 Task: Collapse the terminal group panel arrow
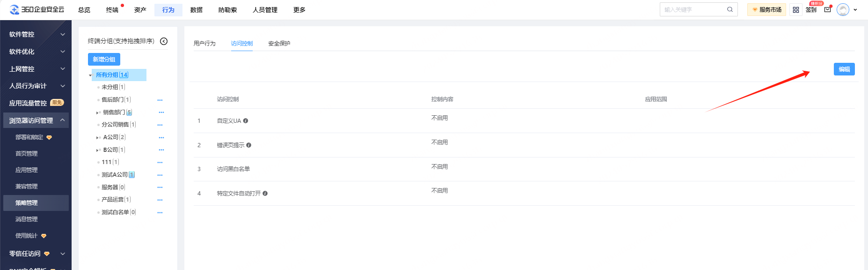[164, 41]
